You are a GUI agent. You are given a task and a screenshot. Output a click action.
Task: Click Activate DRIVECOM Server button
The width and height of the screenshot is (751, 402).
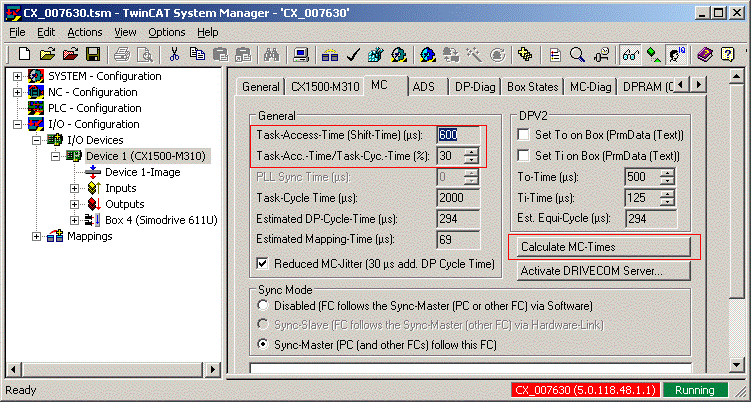[603, 271]
